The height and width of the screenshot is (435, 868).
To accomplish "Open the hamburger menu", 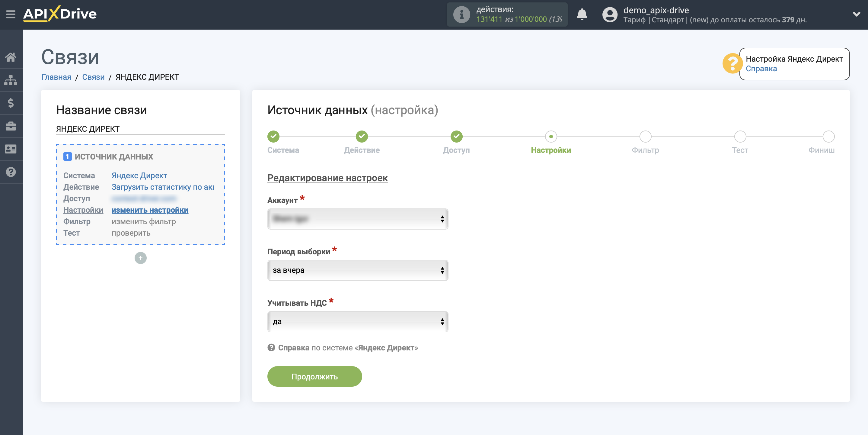I will (x=11, y=14).
